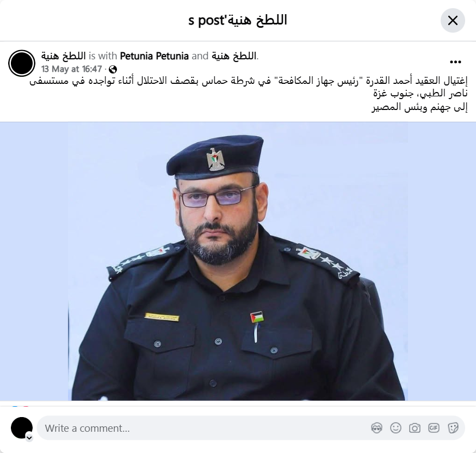
Task: Open the uniformed officer photo
Action: coord(238,261)
